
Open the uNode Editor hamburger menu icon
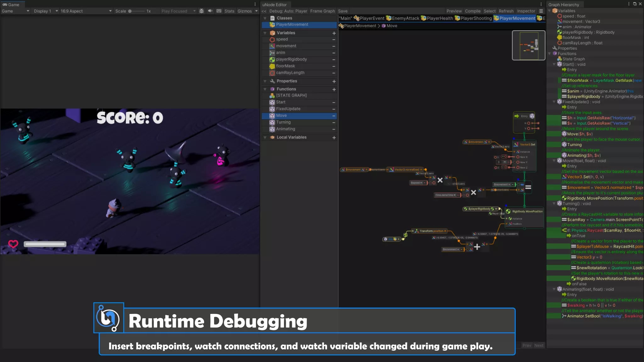pyautogui.click(x=541, y=11)
